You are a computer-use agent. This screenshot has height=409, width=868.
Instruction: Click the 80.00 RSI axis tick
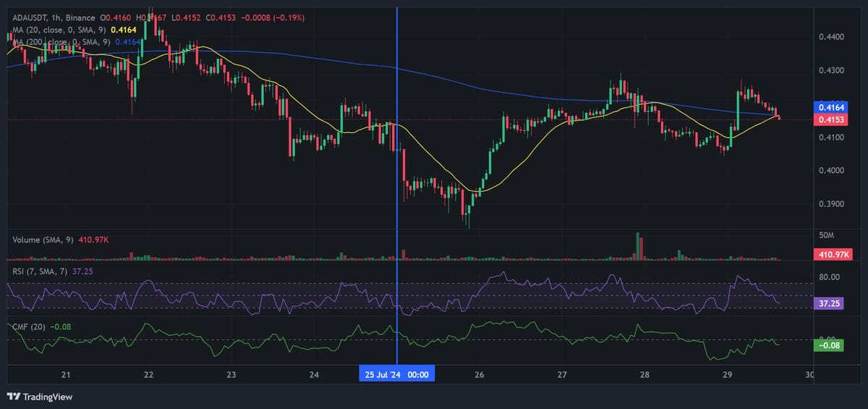(829, 277)
